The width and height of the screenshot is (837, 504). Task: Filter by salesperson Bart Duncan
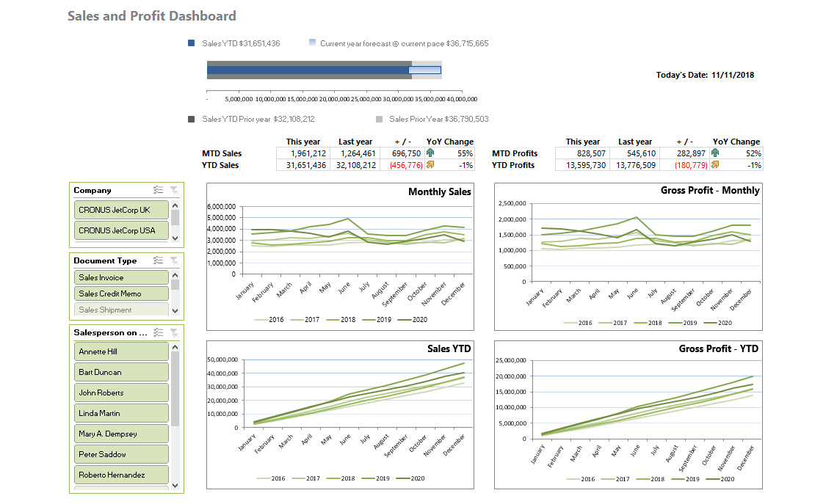pos(121,372)
